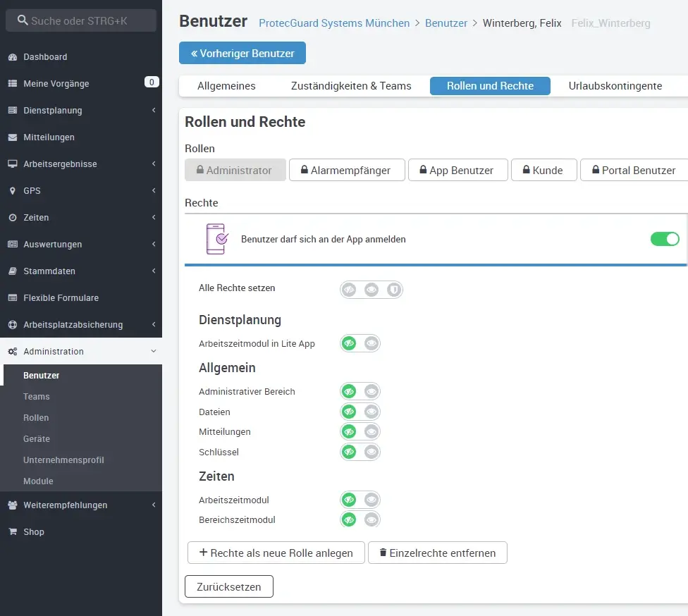Disable the app login toggle switch
The width and height of the screenshot is (688, 616).
pyautogui.click(x=664, y=239)
